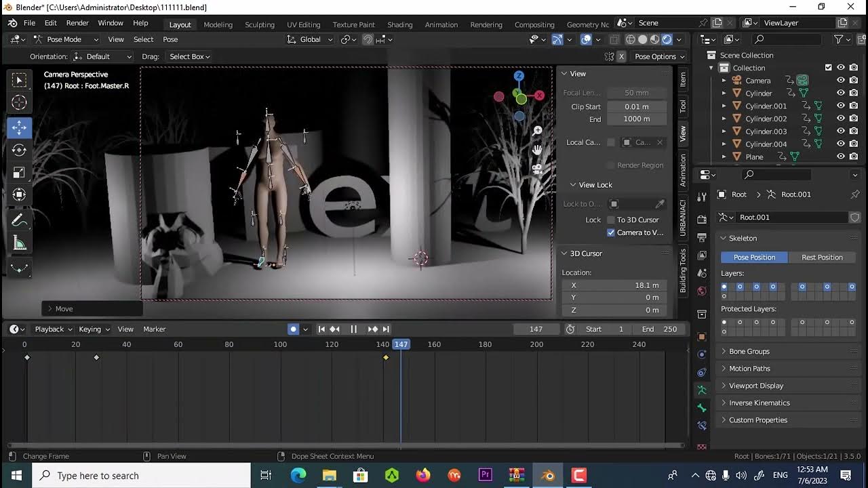Open the Window menu
868x488 pixels.
tap(111, 23)
